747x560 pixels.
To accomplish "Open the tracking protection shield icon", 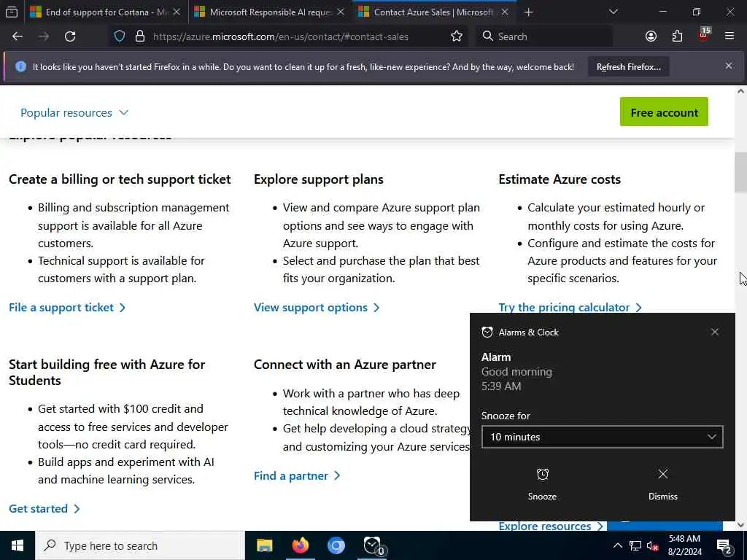I will click(x=120, y=36).
